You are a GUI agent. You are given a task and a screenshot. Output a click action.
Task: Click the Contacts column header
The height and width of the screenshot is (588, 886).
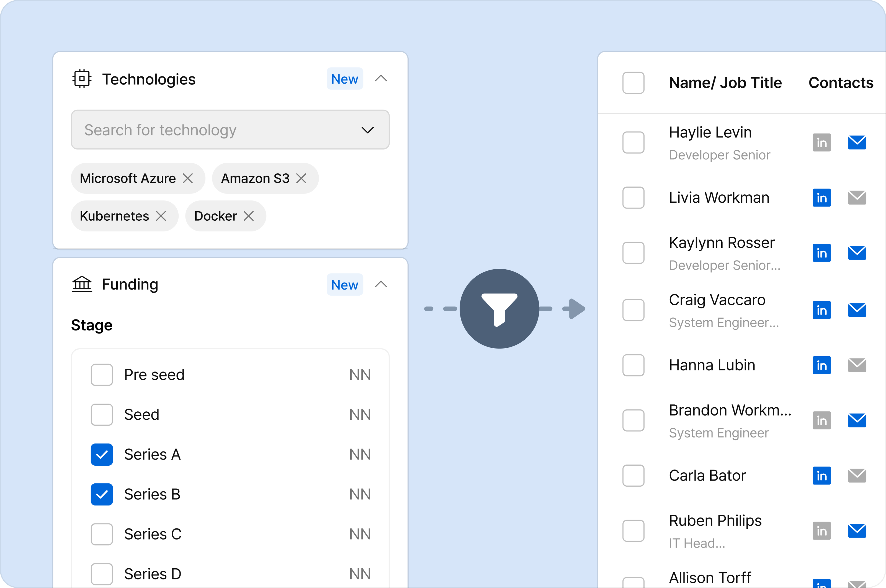(x=841, y=83)
